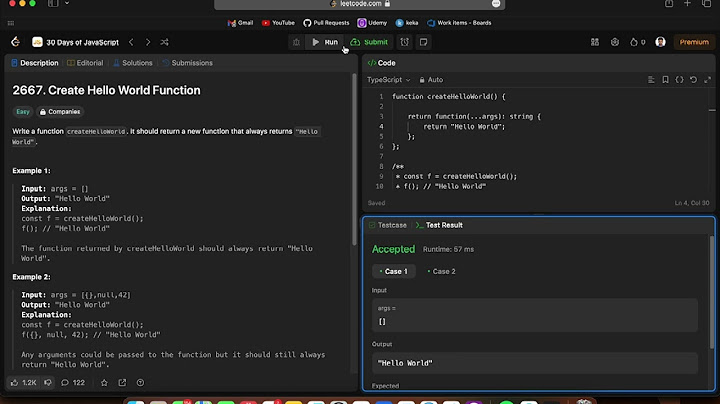
Task: Click the args input value box
Action: [535, 315]
